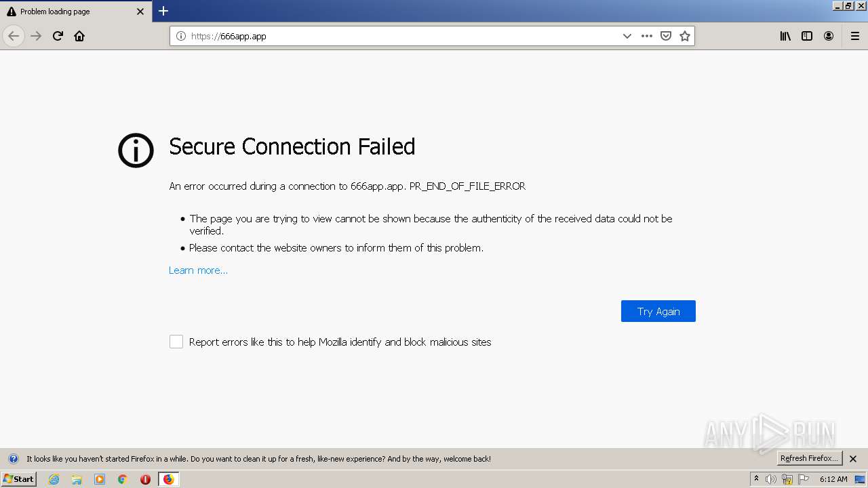Viewport: 868px width, 488px height.
Task: Dismiss the Firefox refresh notification bar
Action: (x=853, y=459)
